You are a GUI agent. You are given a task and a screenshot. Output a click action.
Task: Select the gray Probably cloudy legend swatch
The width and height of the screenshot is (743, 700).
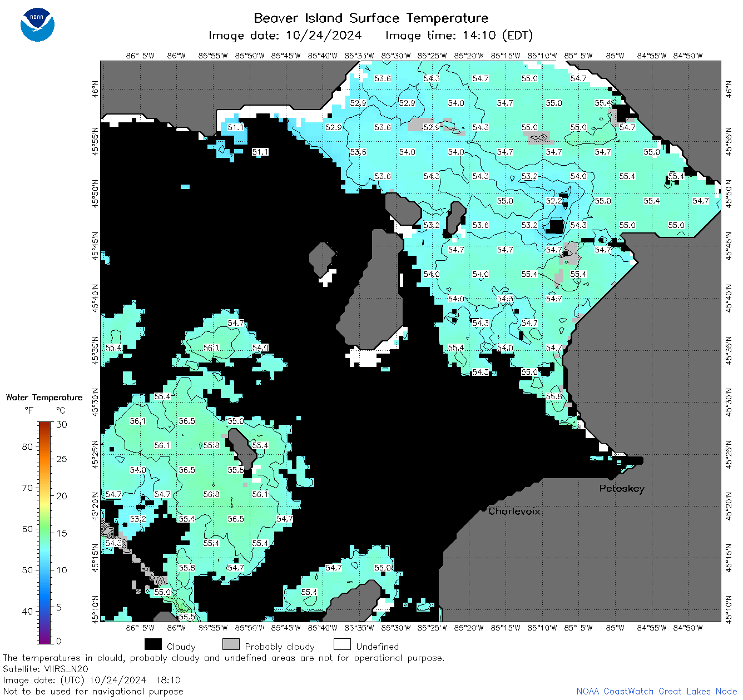click(x=231, y=644)
